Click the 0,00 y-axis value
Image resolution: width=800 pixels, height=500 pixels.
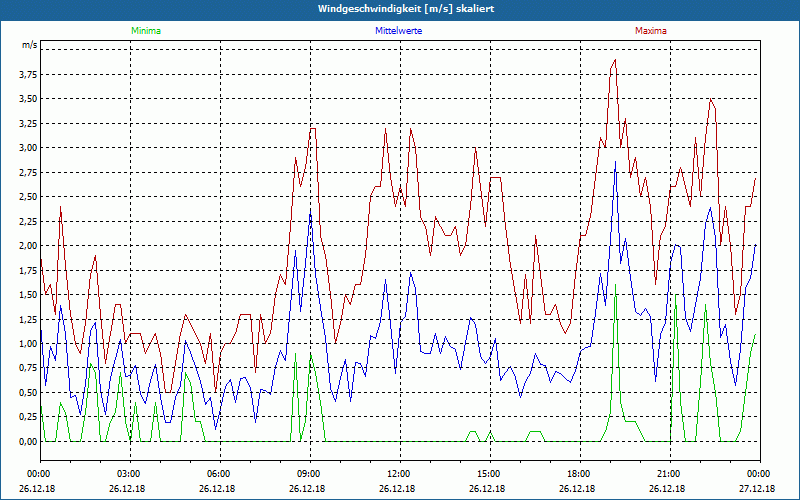click(28, 442)
